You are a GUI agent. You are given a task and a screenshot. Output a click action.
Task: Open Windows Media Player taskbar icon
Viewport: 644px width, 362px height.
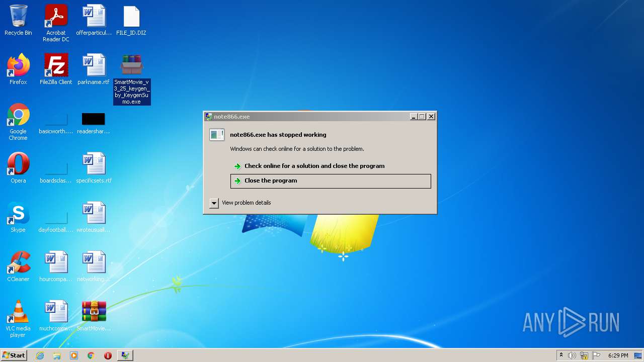pyautogui.click(x=74, y=355)
